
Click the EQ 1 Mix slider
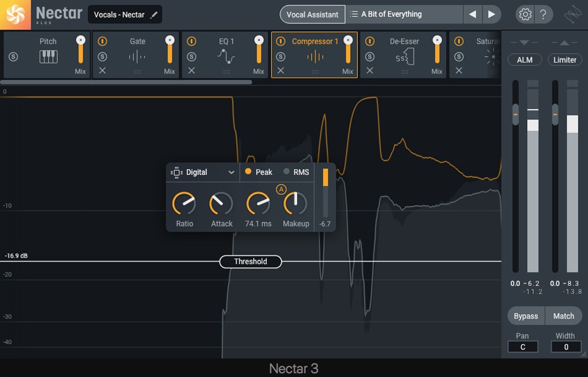point(258,50)
